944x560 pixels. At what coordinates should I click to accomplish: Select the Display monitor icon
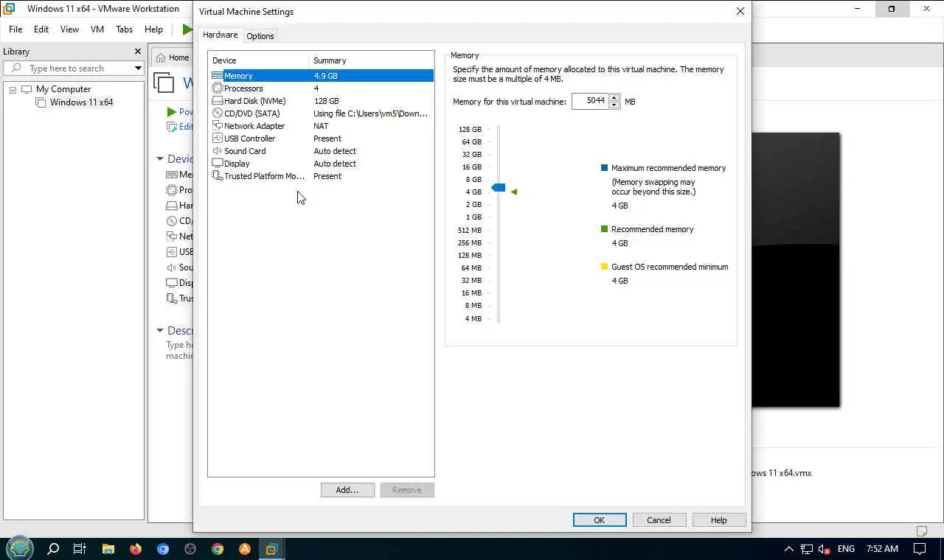(218, 164)
